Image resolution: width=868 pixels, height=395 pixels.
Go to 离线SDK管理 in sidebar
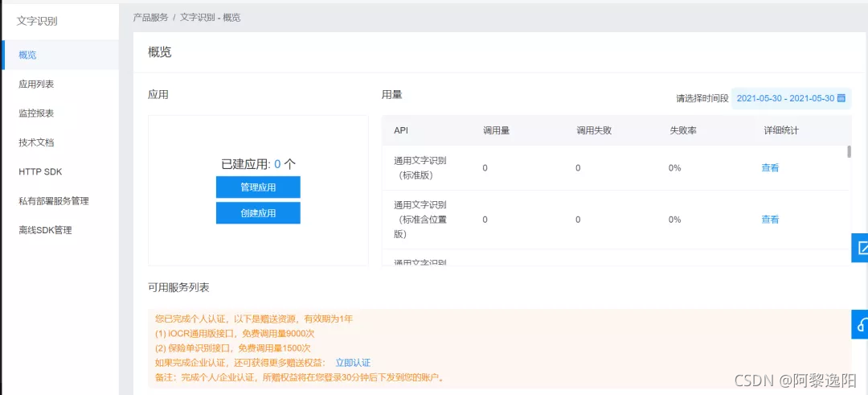pyautogui.click(x=59, y=230)
